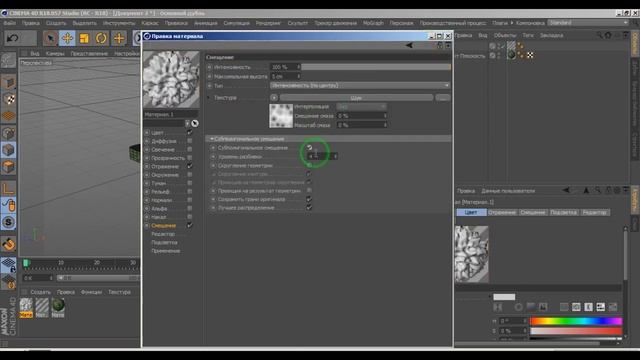Viewport: 640px width, 360px height.
Task: Click the Шум texture name button
Action: point(356,98)
